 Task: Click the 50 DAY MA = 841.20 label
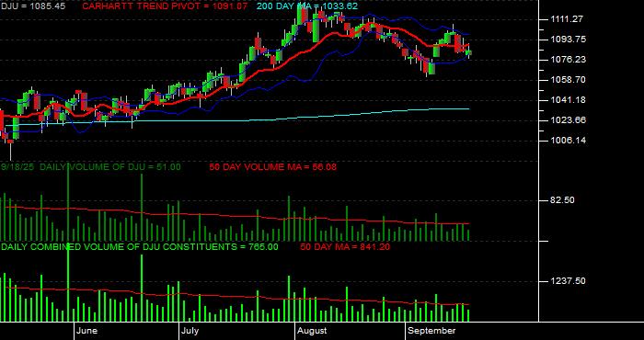(345, 247)
